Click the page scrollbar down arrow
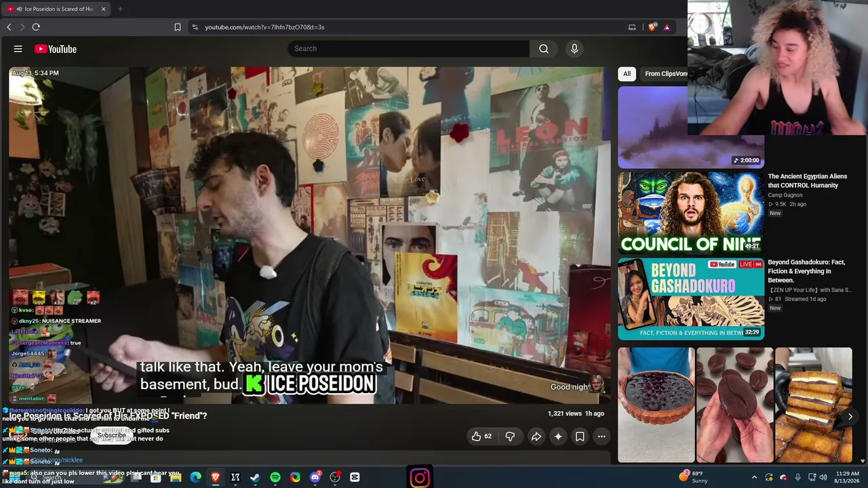 (x=863, y=461)
